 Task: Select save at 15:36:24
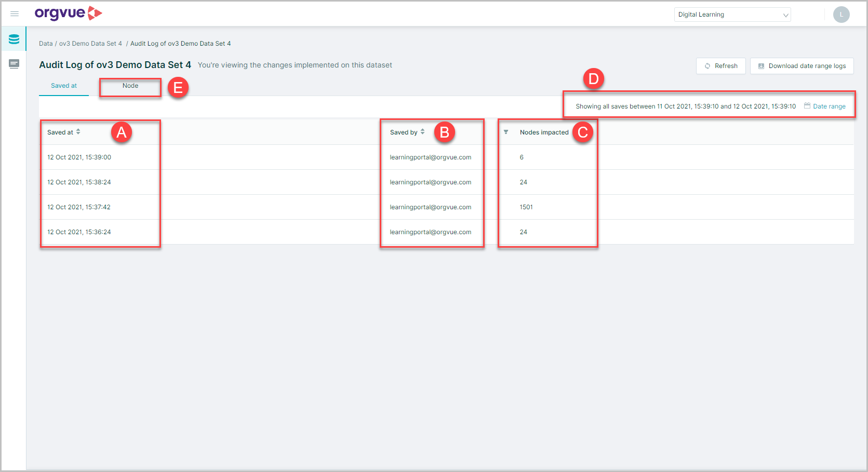click(x=446, y=232)
